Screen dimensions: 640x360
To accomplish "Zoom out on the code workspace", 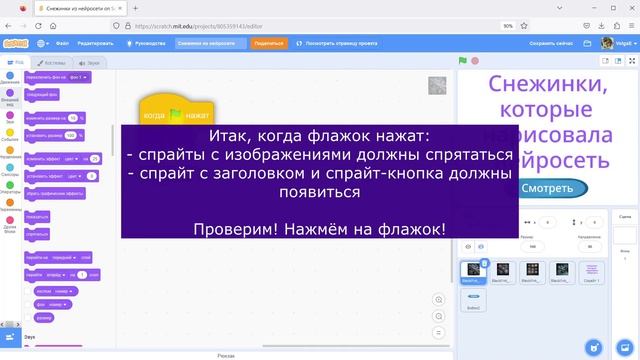I will (439, 316).
